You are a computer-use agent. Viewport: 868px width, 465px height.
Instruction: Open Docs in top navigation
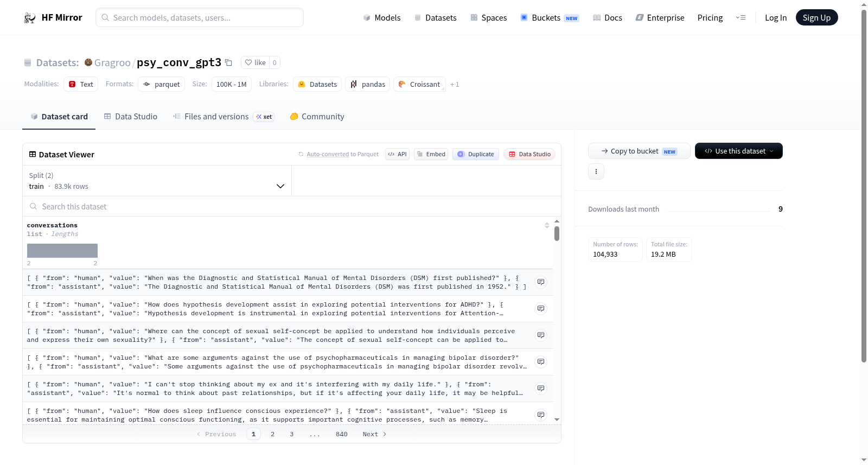(x=608, y=17)
